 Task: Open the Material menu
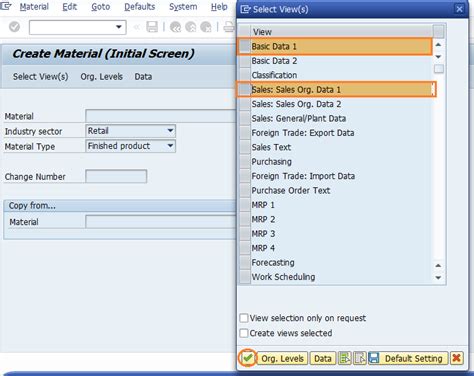click(34, 7)
